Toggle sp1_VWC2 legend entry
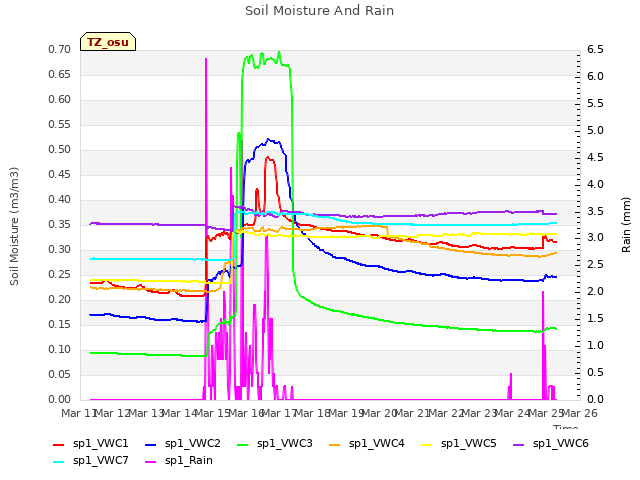This screenshot has width=640, height=480. [182, 444]
